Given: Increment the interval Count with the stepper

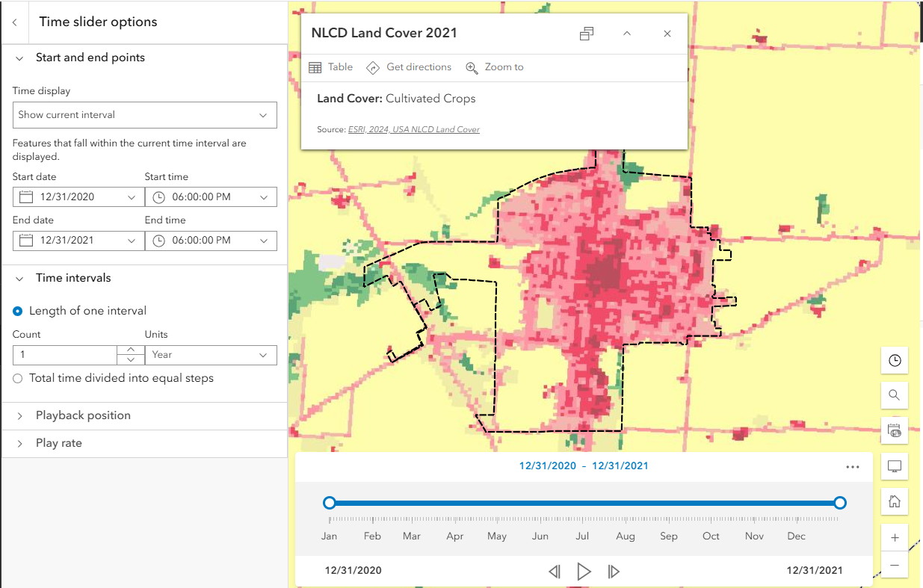Looking at the screenshot, I should tap(130, 350).
